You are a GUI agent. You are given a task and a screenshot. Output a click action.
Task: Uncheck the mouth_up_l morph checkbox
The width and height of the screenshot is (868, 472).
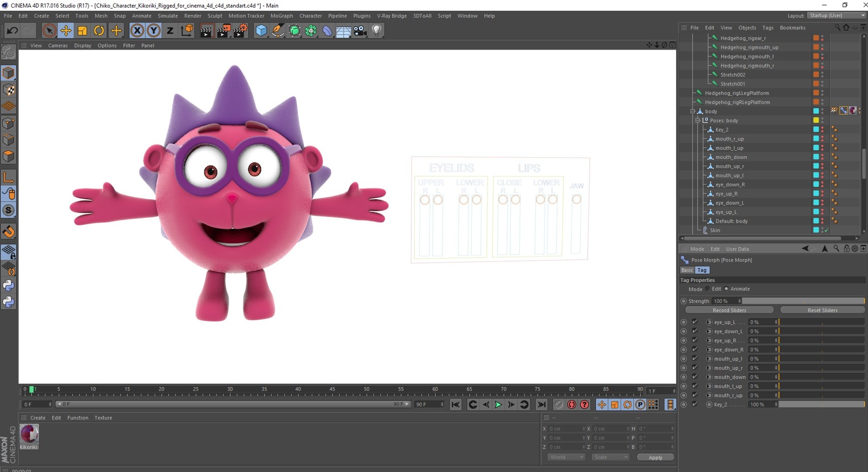click(x=695, y=359)
